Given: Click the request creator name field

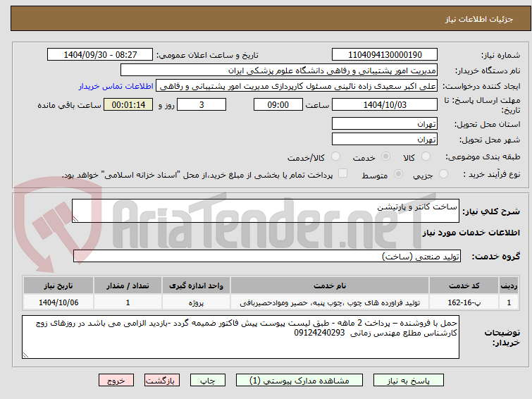Looking at the screenshot, I should coord(297,86).
